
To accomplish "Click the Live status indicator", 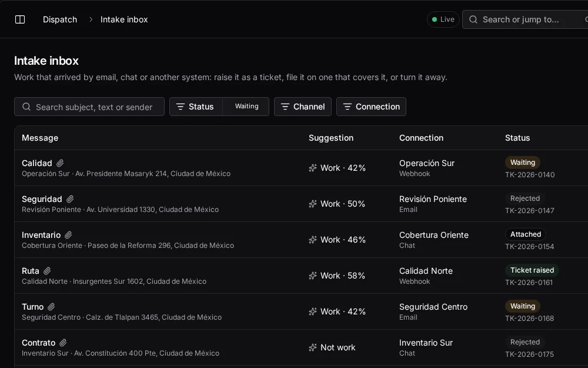I will (443, 19).
